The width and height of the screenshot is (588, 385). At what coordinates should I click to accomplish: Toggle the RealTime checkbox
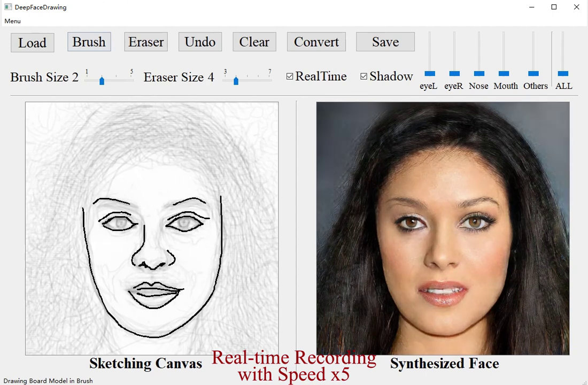click(x=290, y=76)
